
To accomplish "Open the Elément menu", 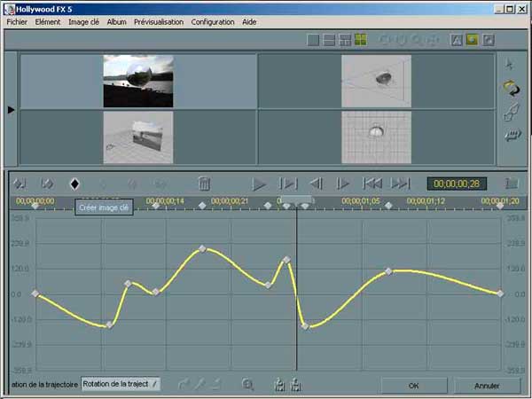I will coord(48,22).
